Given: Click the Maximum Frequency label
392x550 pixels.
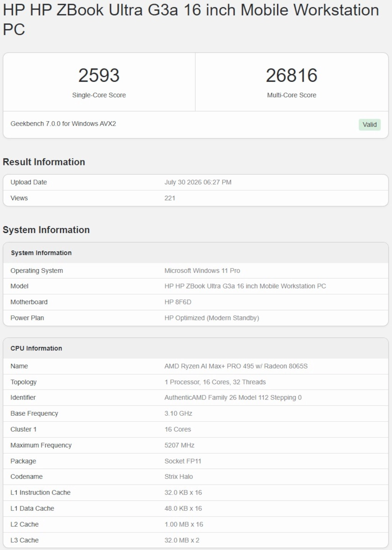Looking at the screenshot, I should 41,445.
